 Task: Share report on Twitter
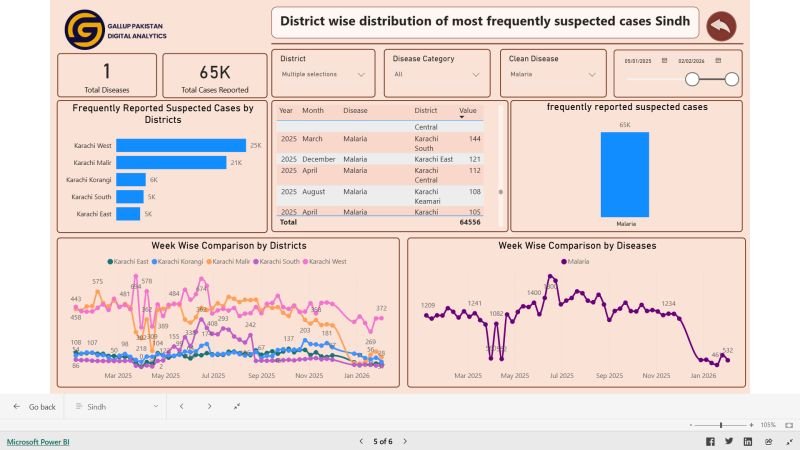pyautogui.click(x=729, y=441)
